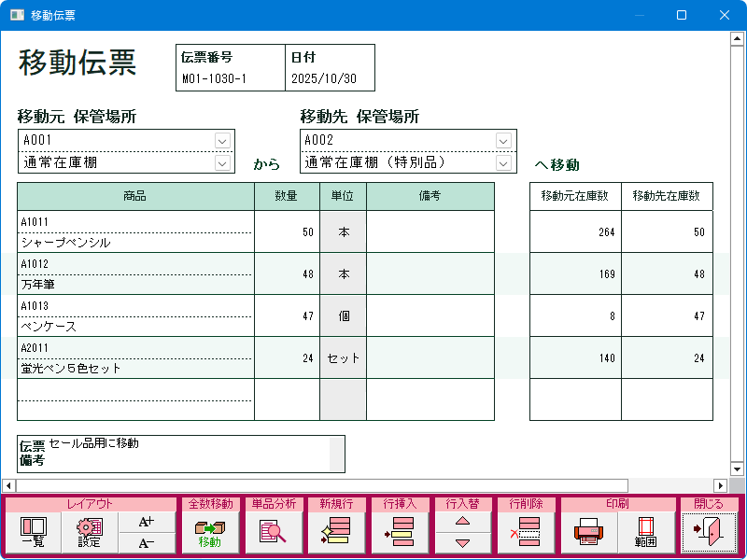The height and width of the screenshot is (560, 747).
Task: Decrease font size with A- button
Action: (x=146, y=543)
